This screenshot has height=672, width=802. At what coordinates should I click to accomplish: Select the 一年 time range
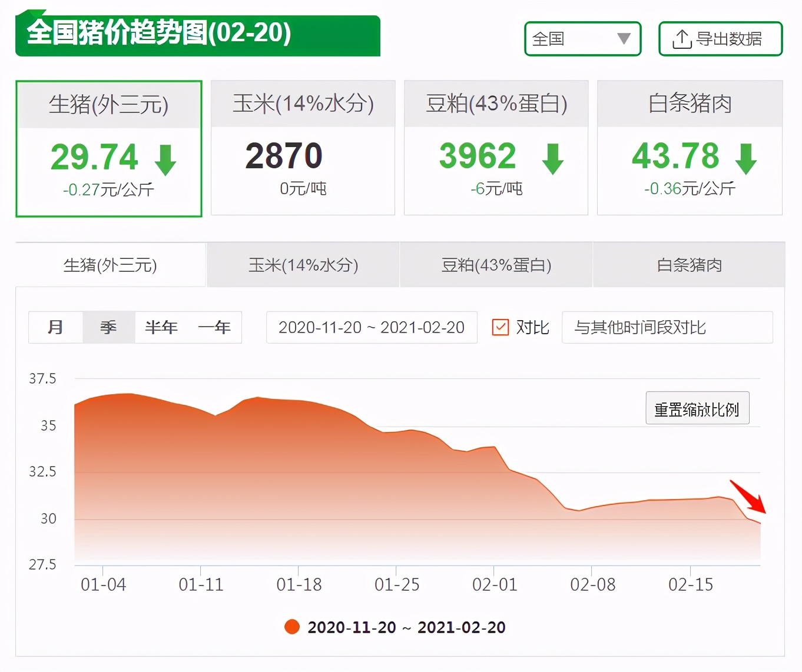click(x=214, y=327)
